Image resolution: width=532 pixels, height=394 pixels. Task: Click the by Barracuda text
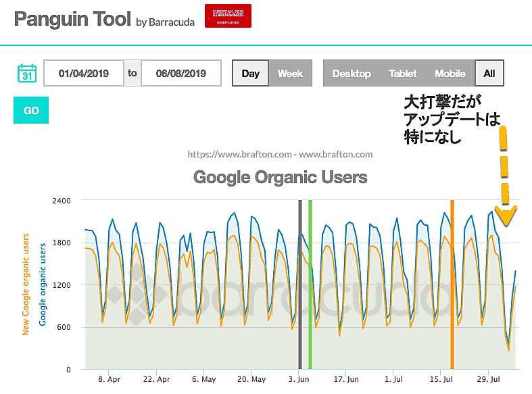[165, 22]
